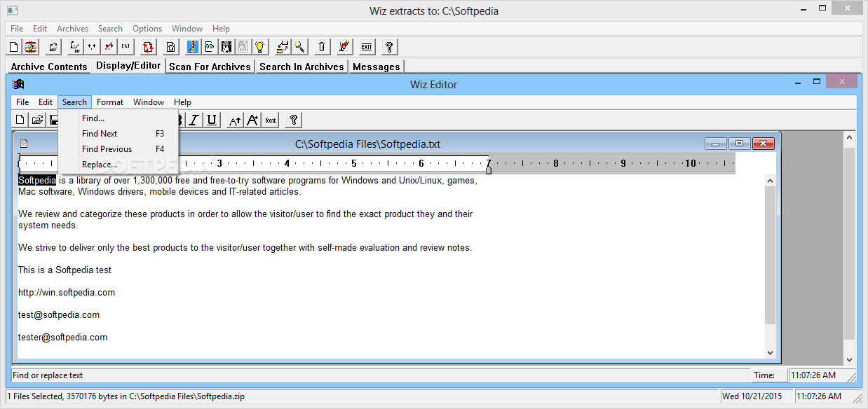Open the main window's Search menu
The height and width of the screenshot is (409, 868).
pos(110,29)
